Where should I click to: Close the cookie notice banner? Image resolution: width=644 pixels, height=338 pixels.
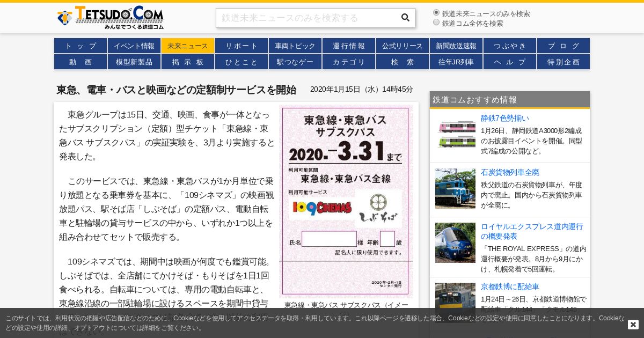[x=633, y=325]
